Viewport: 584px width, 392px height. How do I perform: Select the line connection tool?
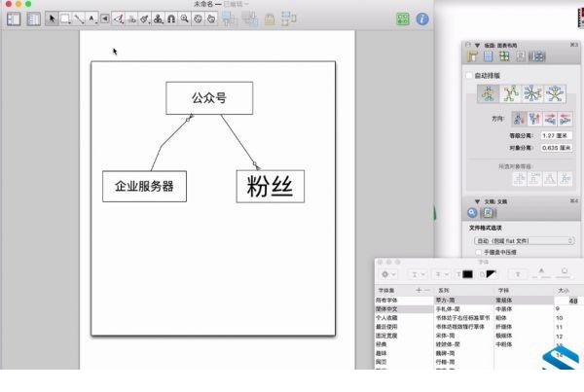click(x=79, y=18)
